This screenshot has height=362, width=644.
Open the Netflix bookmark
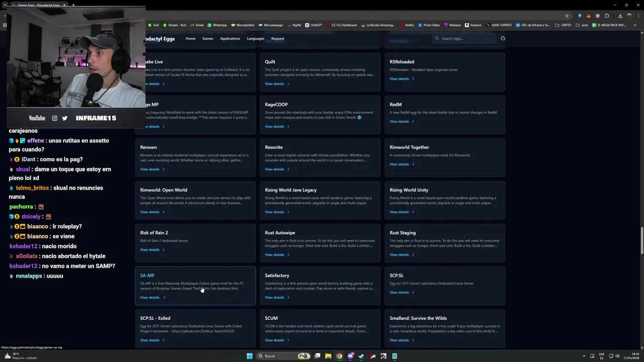pyautogui.click(x=407, y=25)
